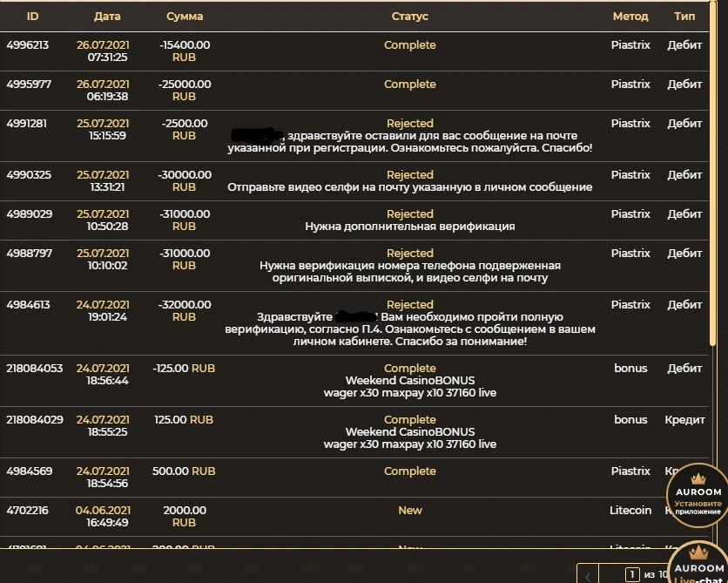Go to previous page arrow

588,575
